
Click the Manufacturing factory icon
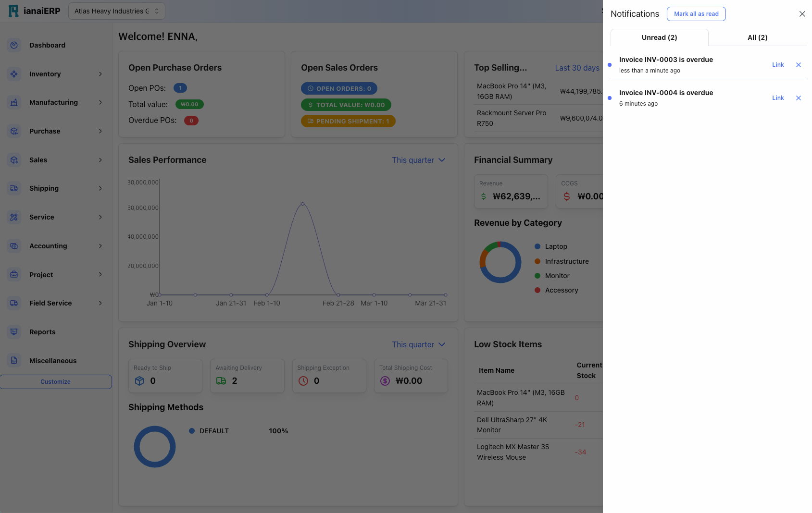(x=14, y=102)
